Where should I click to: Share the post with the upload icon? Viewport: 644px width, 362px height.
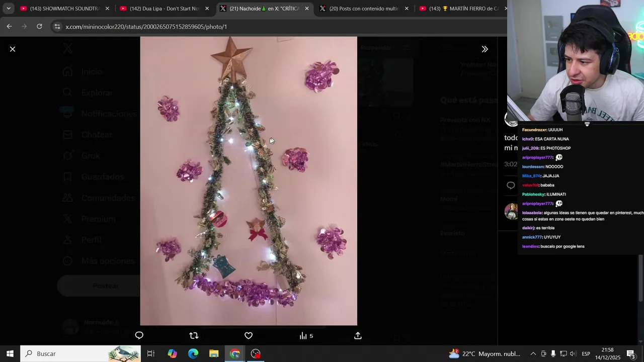coord(358,335)
